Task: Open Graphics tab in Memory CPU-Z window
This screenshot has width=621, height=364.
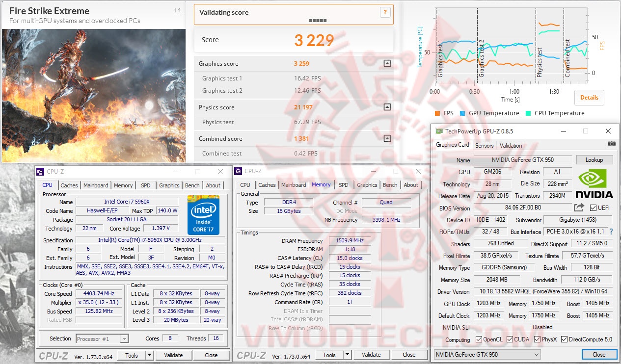Action: point(367,185)
